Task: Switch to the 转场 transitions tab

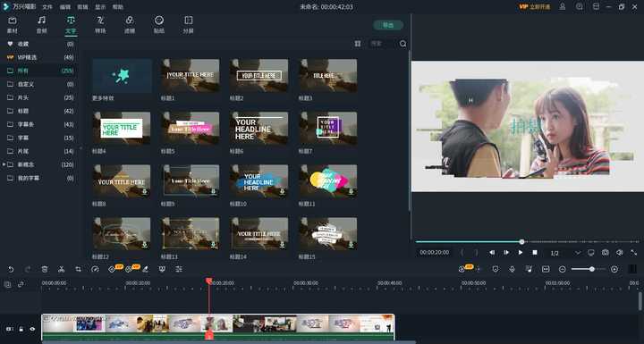Action: pyautogui.click(x=100, y=25)
